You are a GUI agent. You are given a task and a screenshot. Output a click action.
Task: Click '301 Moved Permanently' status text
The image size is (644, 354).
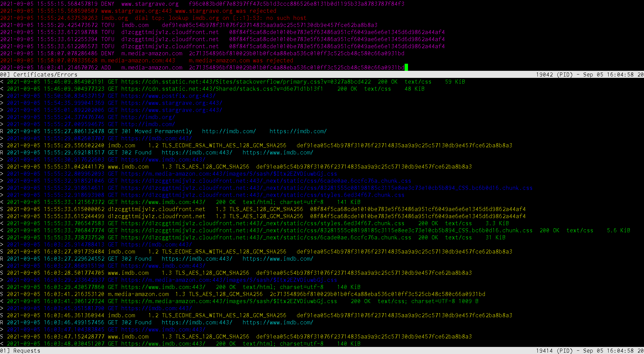point(156,131)
